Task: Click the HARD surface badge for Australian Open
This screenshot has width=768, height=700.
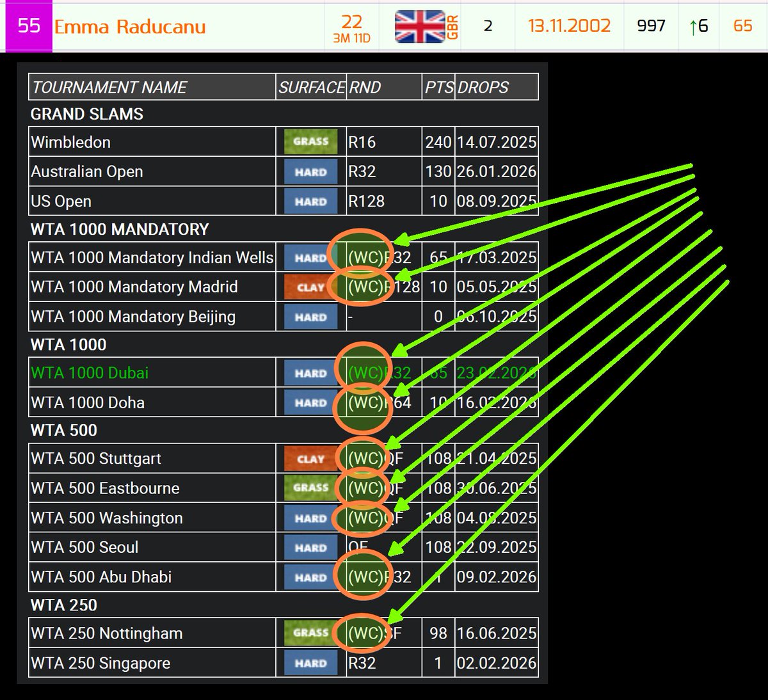Action: tap(310, 171)
